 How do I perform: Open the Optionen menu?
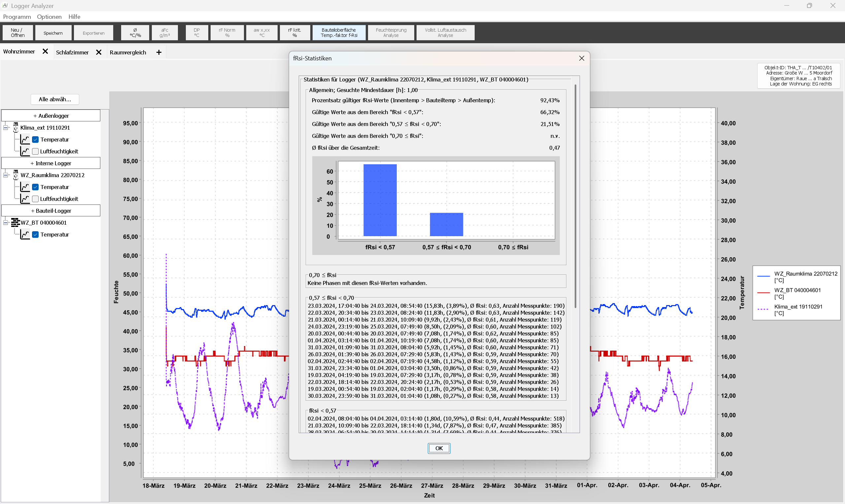(x=49, y=16)
